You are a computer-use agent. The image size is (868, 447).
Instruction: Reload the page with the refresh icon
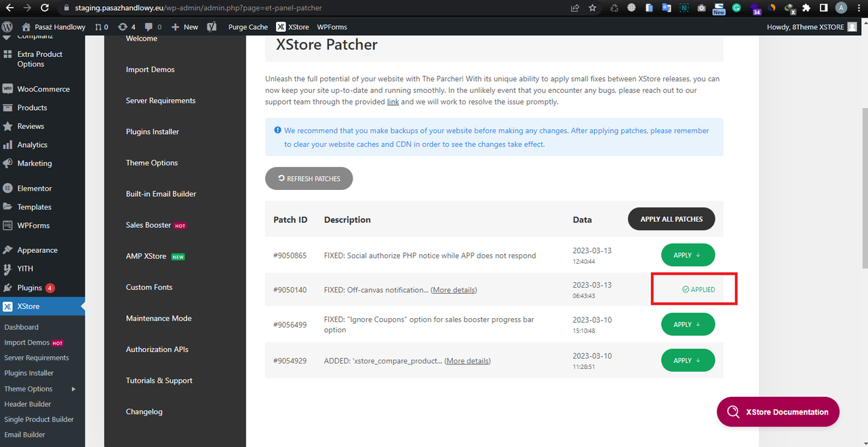pos(45,8)
